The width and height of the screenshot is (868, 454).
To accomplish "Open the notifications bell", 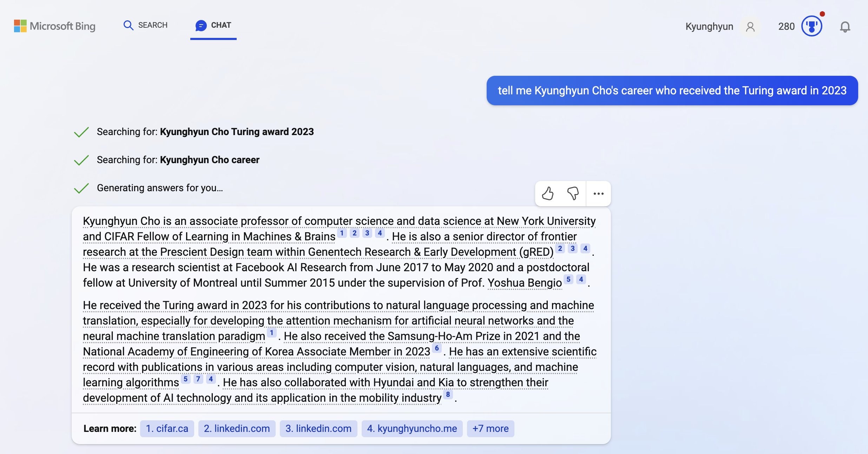I will point(845,27).
